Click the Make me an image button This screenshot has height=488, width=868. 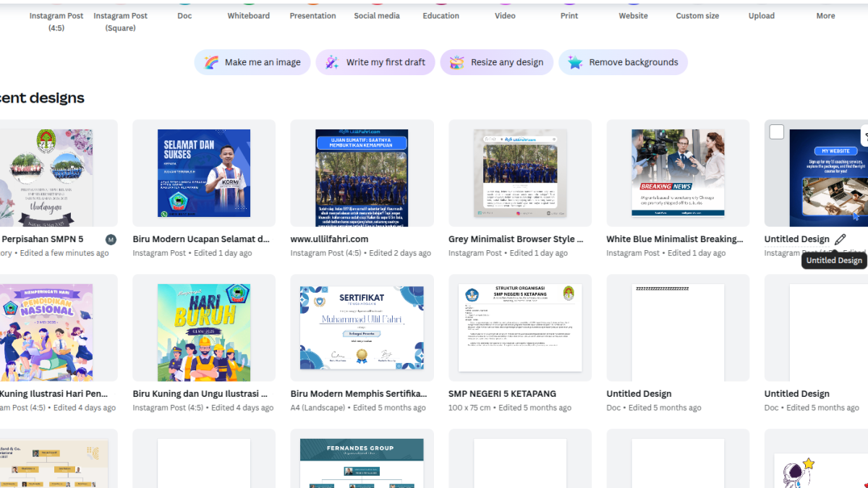coord(252,62)
